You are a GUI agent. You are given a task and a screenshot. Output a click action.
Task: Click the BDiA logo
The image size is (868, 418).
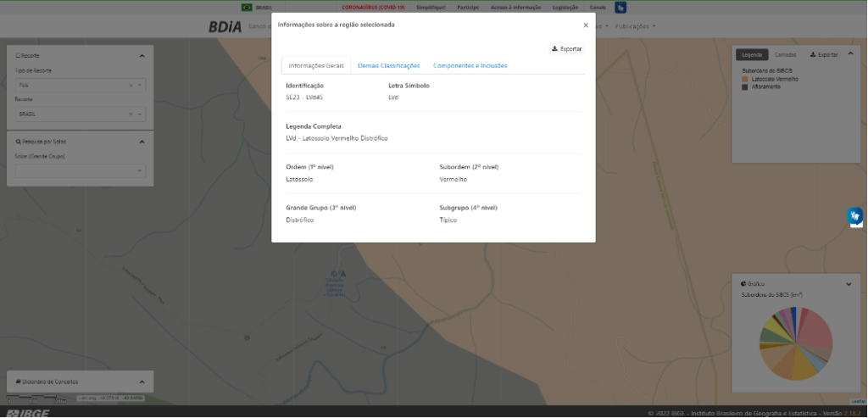[x=225, y=26]
